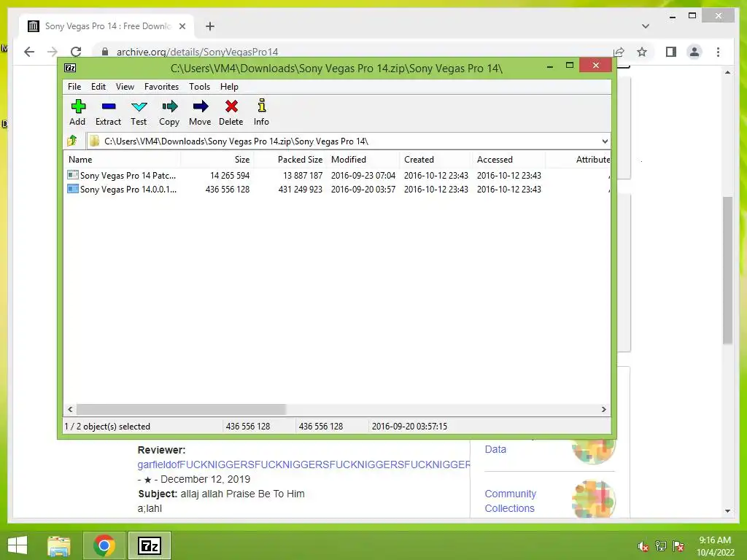The width and height of the screenshot is (747, 560).
Task: Click the 7z app icon in the title bar
Action: 70,68
